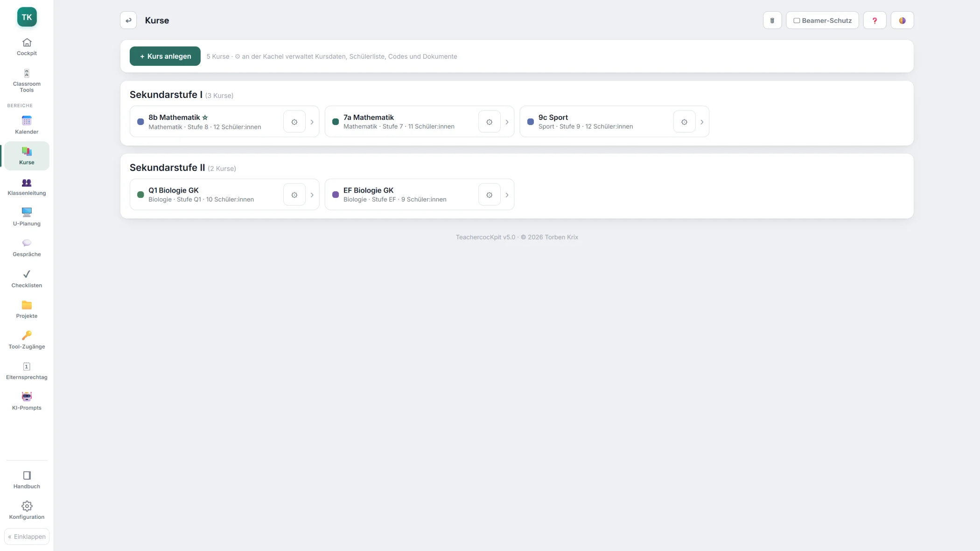Click the trash icon in header
Viewport: 980px width, 551px height.
coord(772,21)
